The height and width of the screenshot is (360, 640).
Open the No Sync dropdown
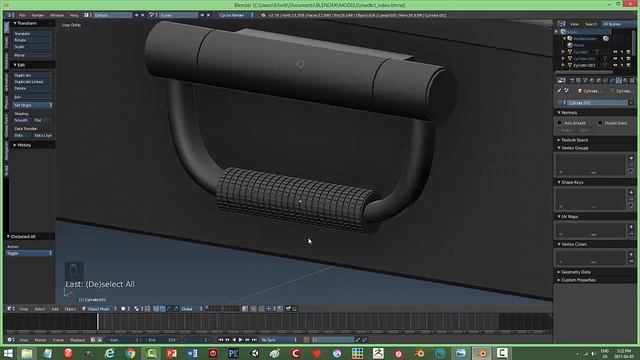tap(279, 340)
